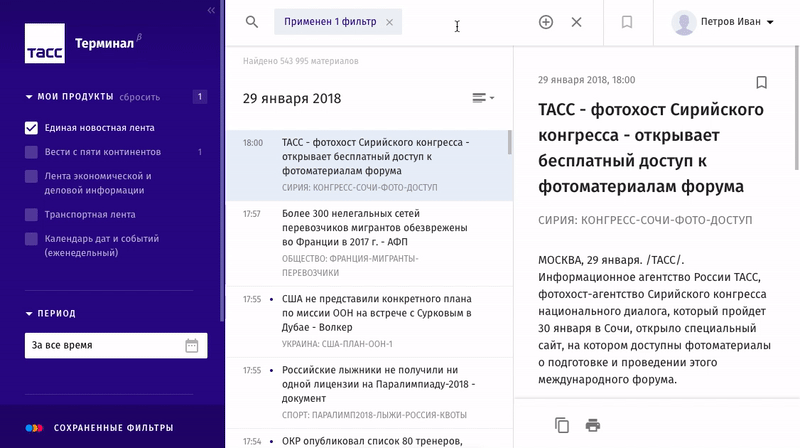Open the 'За все время' period field
Screen dimensions: 800x448
pos(116,345)
